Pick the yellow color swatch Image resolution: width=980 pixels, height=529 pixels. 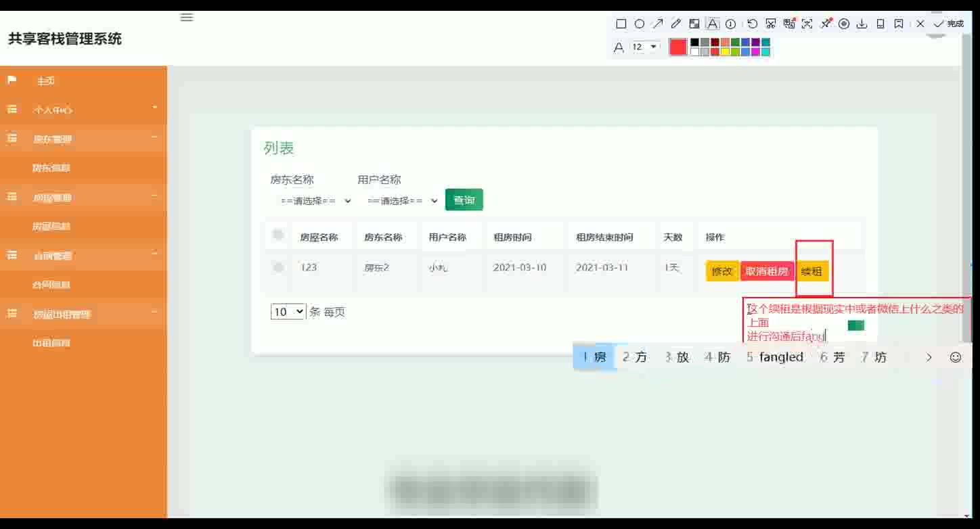(x=725, y=51)
